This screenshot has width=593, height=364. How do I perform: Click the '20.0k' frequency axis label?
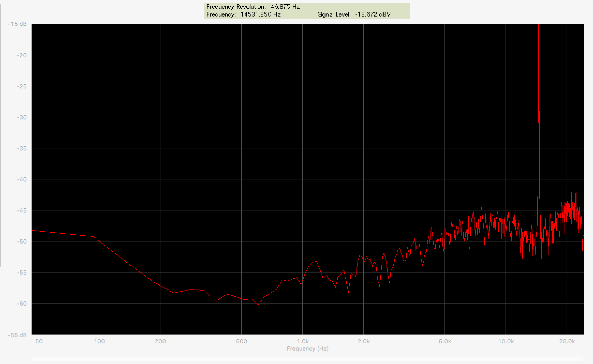click(x=567, y=341)
